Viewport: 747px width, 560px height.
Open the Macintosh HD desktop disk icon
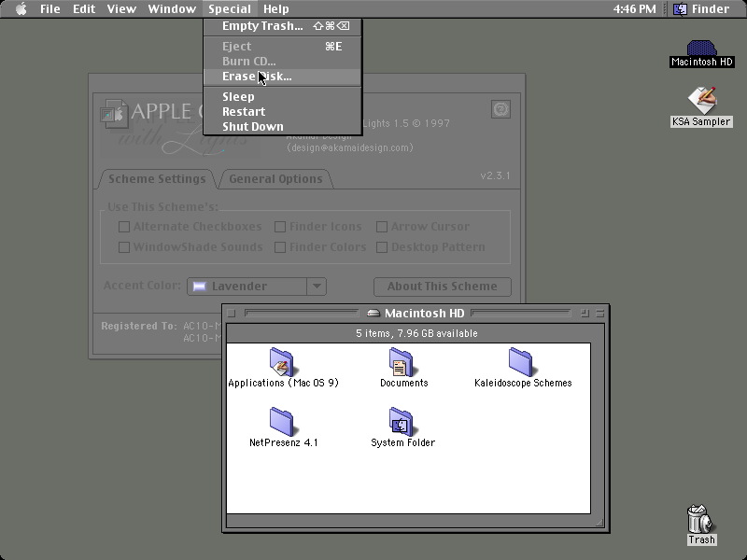click(701, 49)
